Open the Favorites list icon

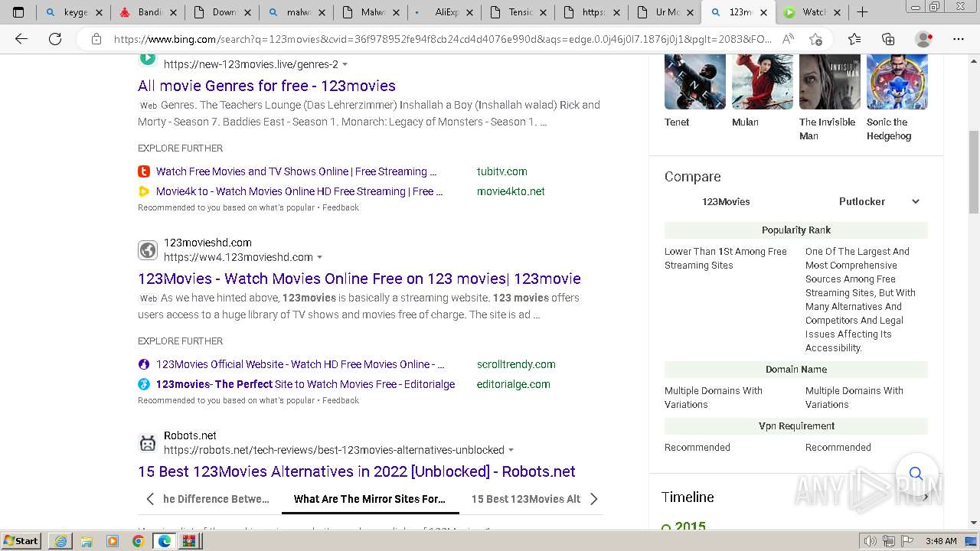click(854, 39)
